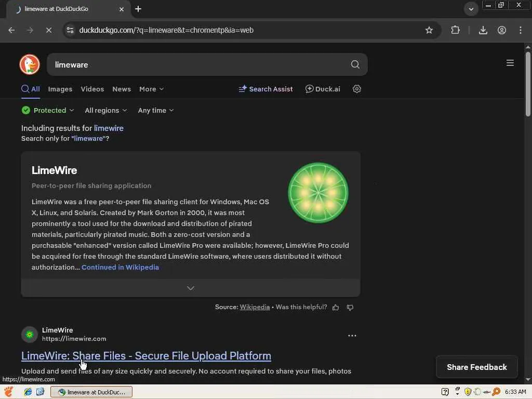This screenshot has width=532, height=399.
Task: Open Search Assist
Action: pos(265,89)
